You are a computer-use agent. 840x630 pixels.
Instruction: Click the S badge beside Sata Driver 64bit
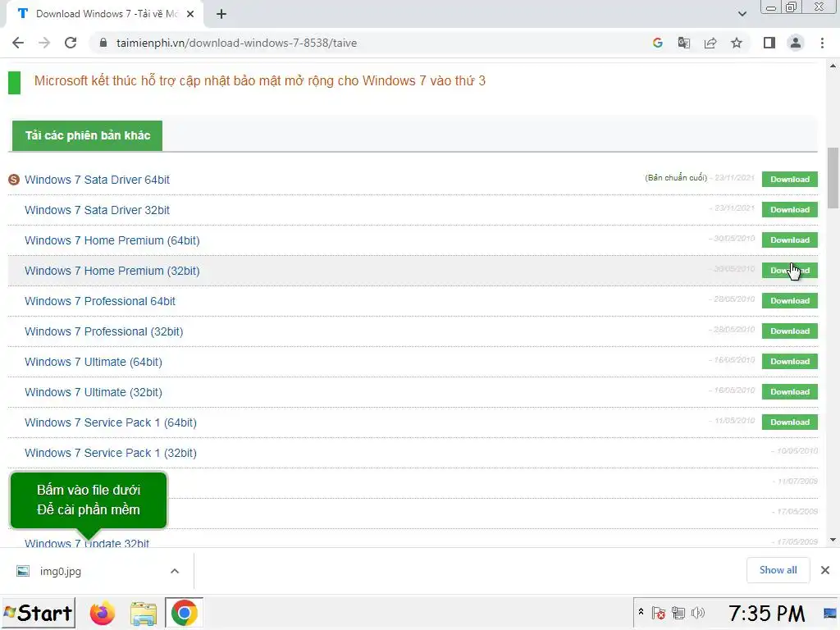coord(14,180)
